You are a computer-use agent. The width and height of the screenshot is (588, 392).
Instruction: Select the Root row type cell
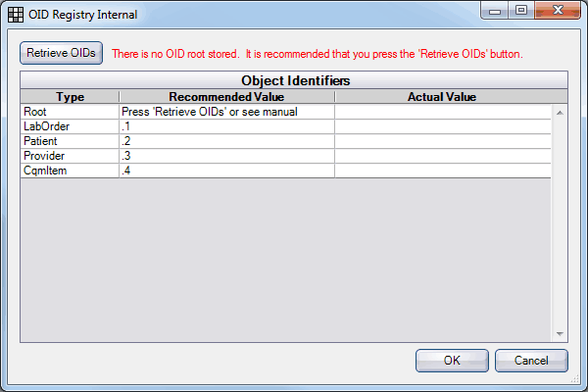tap(70, 112)
